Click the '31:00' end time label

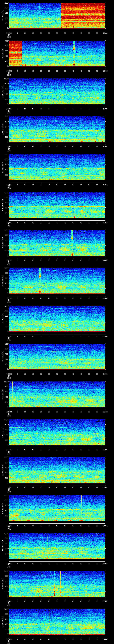[105, 639]
